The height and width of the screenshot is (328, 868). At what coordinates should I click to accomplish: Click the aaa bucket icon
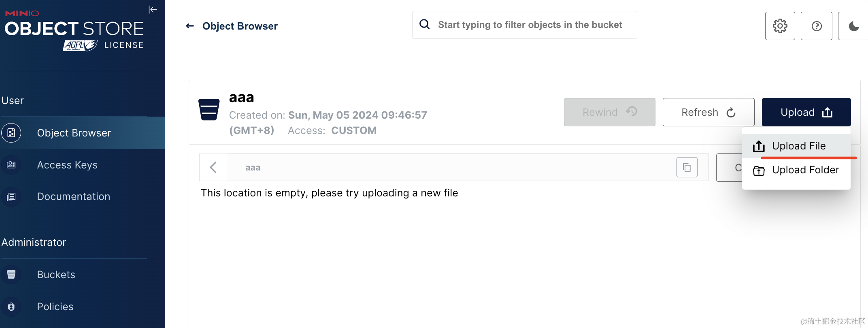coord(209,109)
